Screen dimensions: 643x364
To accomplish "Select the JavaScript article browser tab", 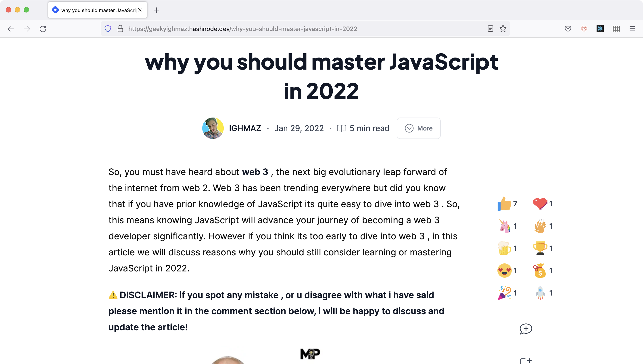I will [x=98, y=10].
